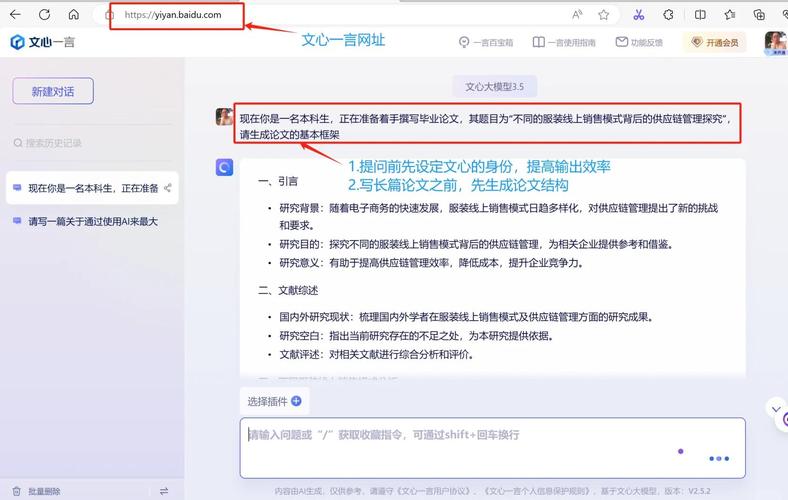Image resolution: width=788 pixels, height=500 pixels.
Task: Open 功能反馈 in the top navigation
Action: pos(639,43)
